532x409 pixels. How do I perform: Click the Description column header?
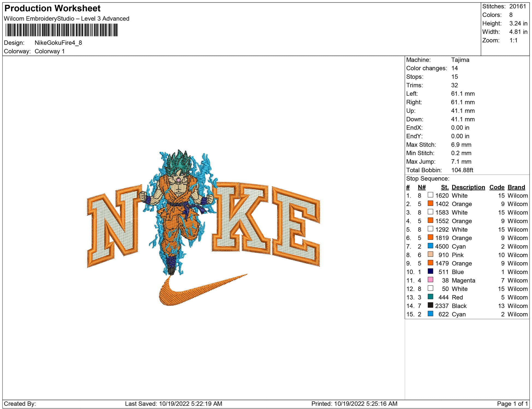tap(468, 187)
